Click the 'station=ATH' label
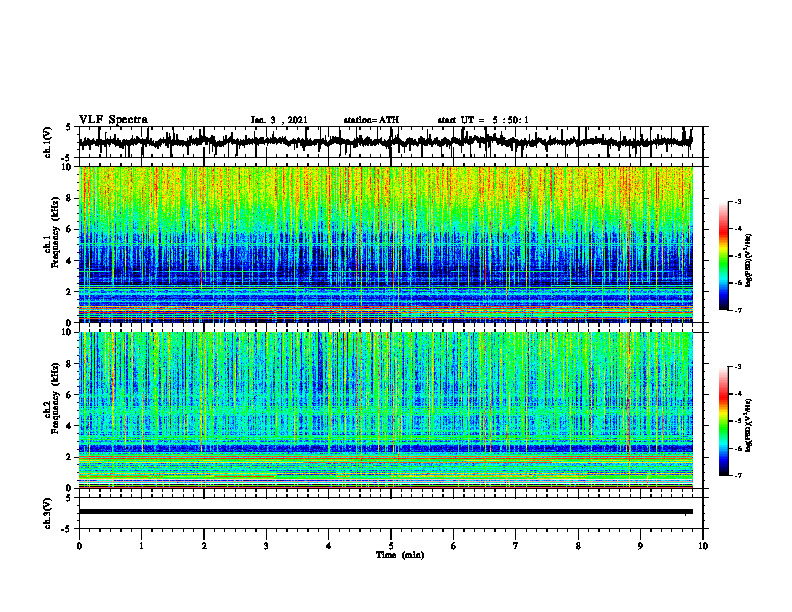 (371, 120)
